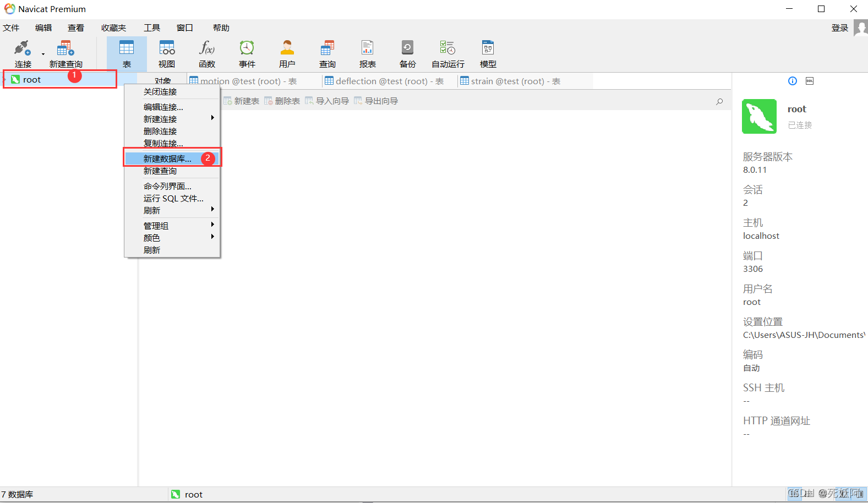
Task: Click the 导出向导 (Export Wizard) button
Action: tap(376, 101)
